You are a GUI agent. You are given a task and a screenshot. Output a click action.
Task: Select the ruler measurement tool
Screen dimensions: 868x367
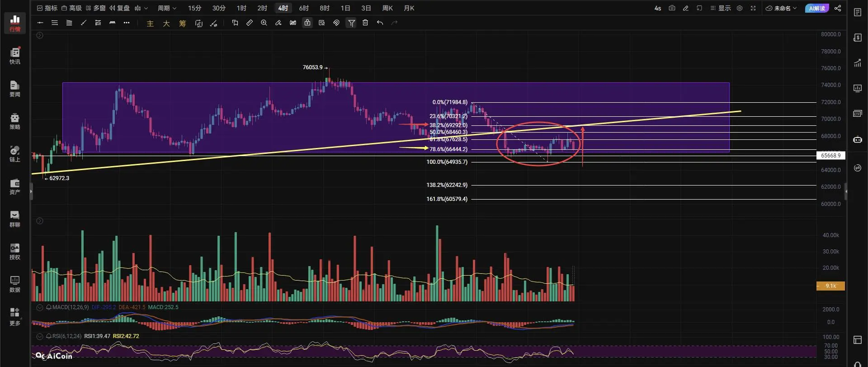pyautogui.click(x=250, y=23)
